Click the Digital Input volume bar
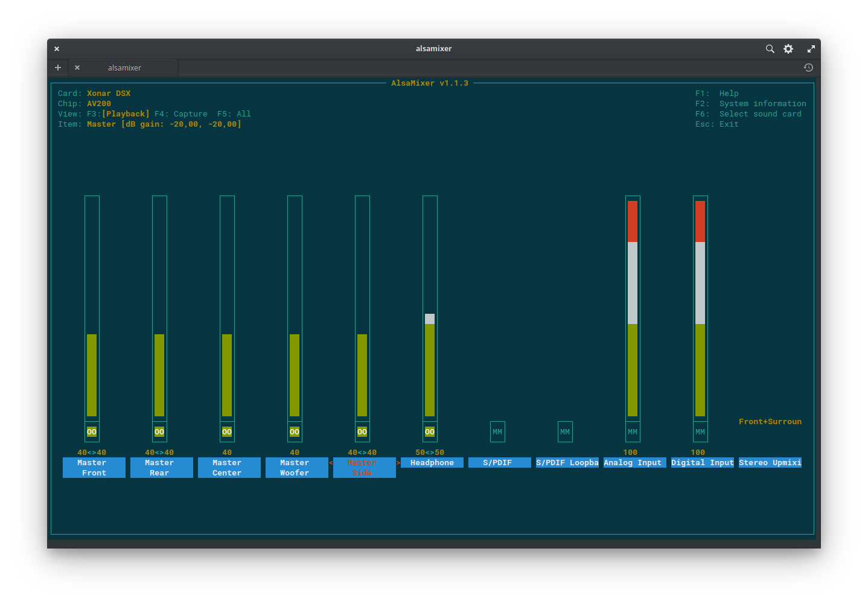 point(700,308)
